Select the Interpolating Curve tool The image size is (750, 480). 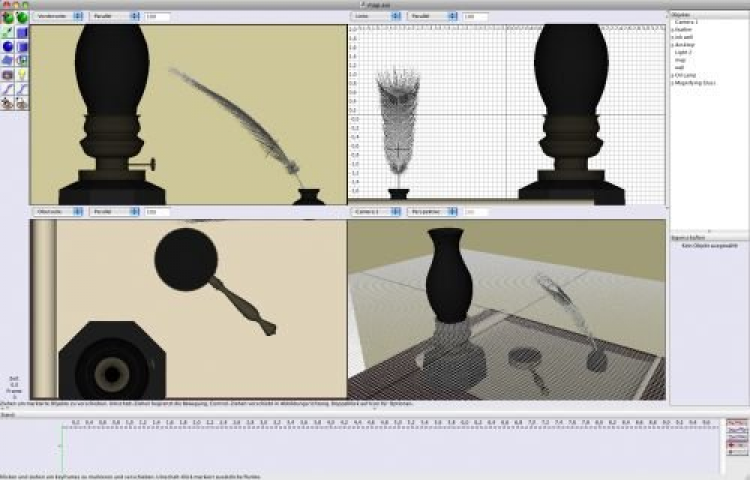click(8, 89)
